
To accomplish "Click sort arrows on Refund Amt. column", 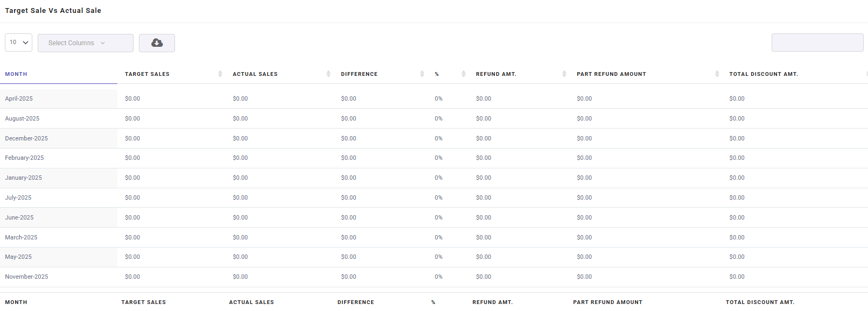I will click(x=564, y=74).
